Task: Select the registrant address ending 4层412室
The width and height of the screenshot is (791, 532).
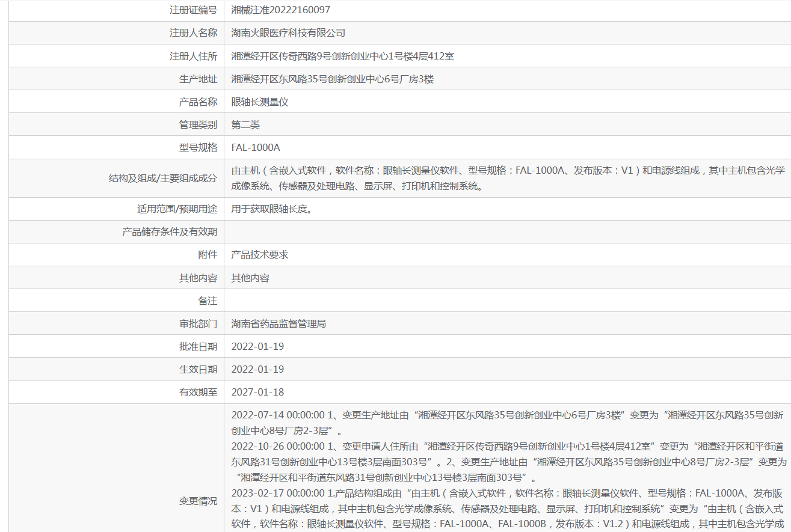Action: coord(343,56)
